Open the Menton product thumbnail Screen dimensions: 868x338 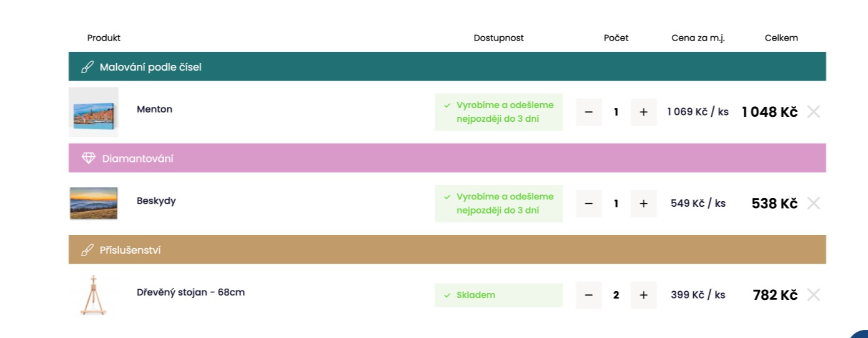coord(94,112)
